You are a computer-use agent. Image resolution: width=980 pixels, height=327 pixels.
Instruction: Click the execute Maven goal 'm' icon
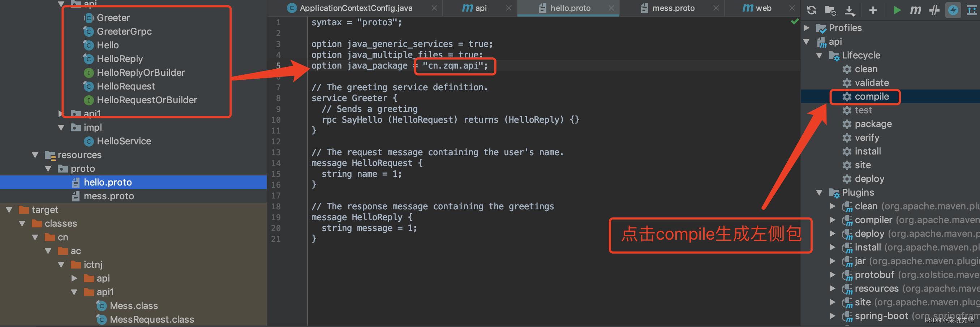pos(915,10)
